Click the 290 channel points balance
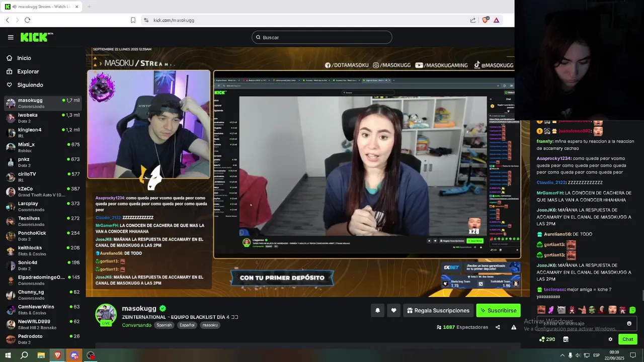Viewport: 644px width, 362px height. pos(547,339)
